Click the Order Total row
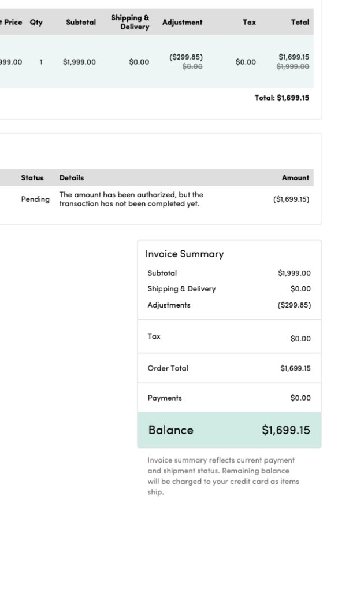This screenshot has height=592, width=364. coord(229,368)
